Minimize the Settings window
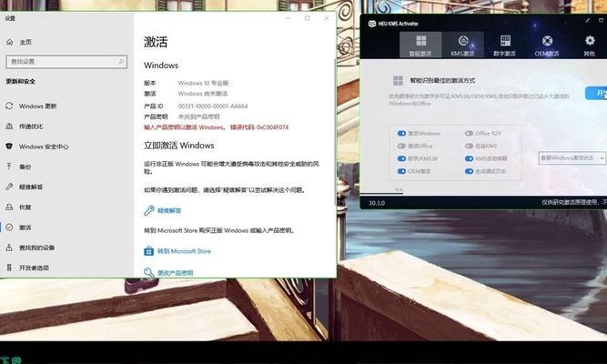This screenshot has width=607, height=364. 288,18
